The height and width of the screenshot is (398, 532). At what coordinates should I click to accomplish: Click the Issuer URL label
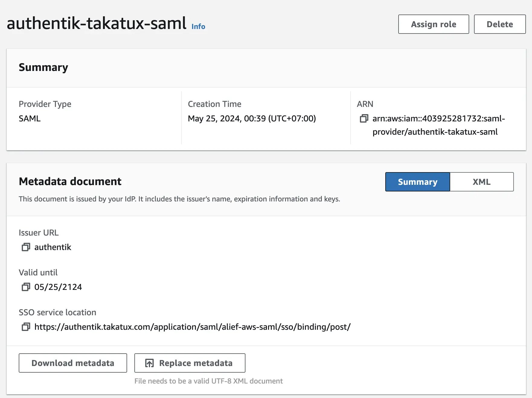click(39, 233)
